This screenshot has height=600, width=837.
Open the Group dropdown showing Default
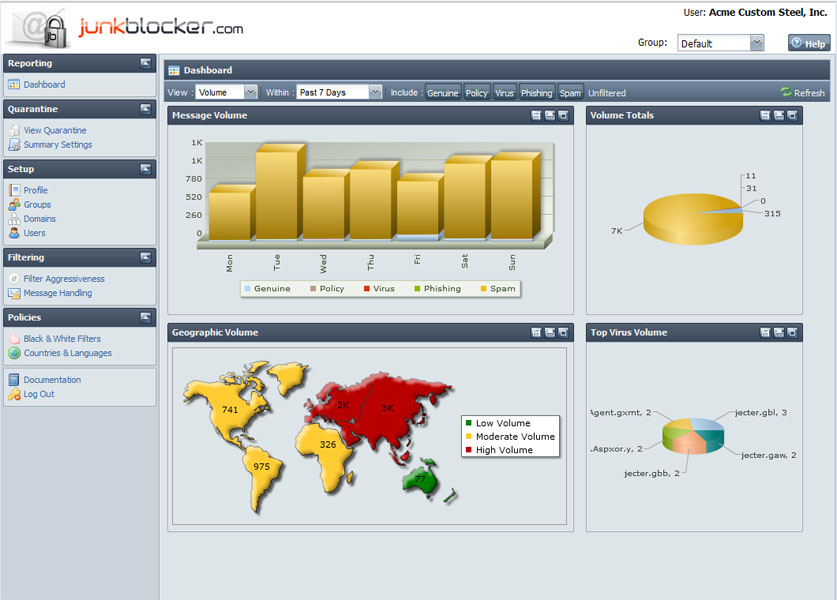coord(721,43)
